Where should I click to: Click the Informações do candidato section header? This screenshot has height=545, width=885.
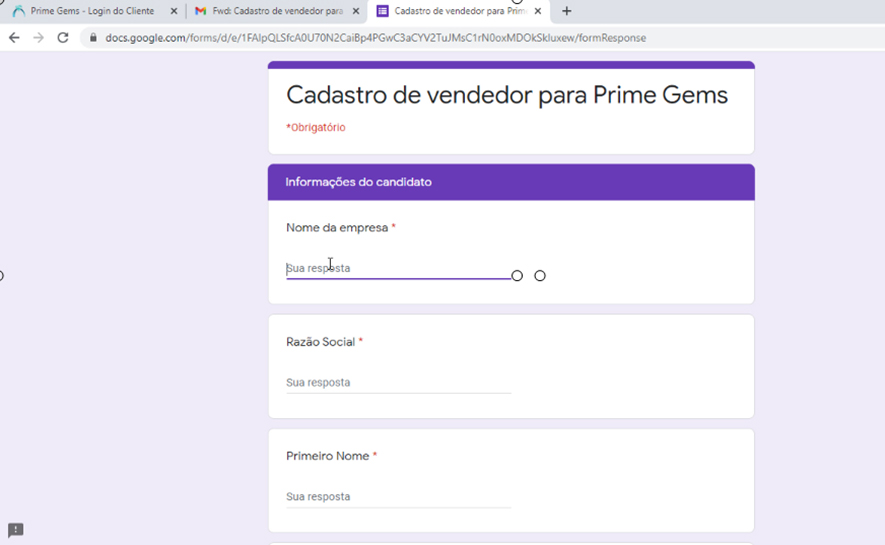tap(511, 182)
